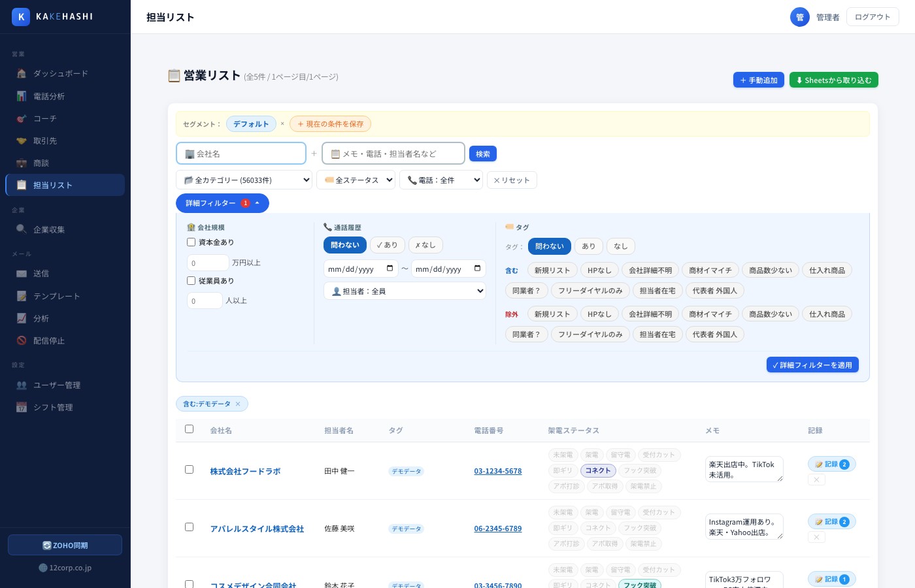This screenshot has width=915, height=588.
Task: Select 担当リスト in the sidebar menu
Action: 53,185
